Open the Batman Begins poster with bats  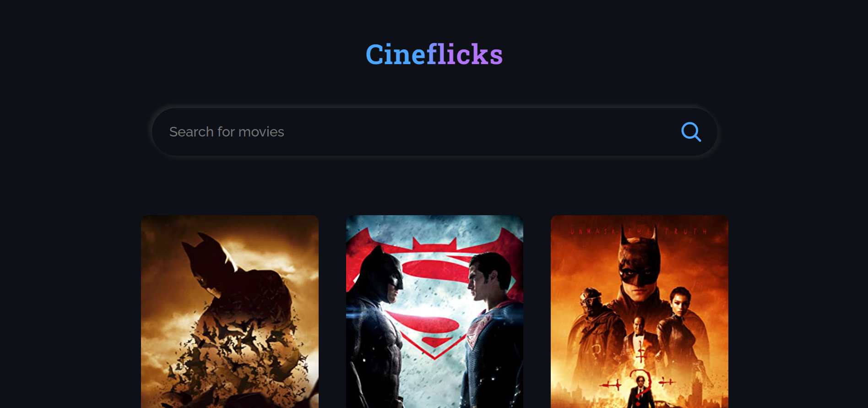tap(230, 311)
